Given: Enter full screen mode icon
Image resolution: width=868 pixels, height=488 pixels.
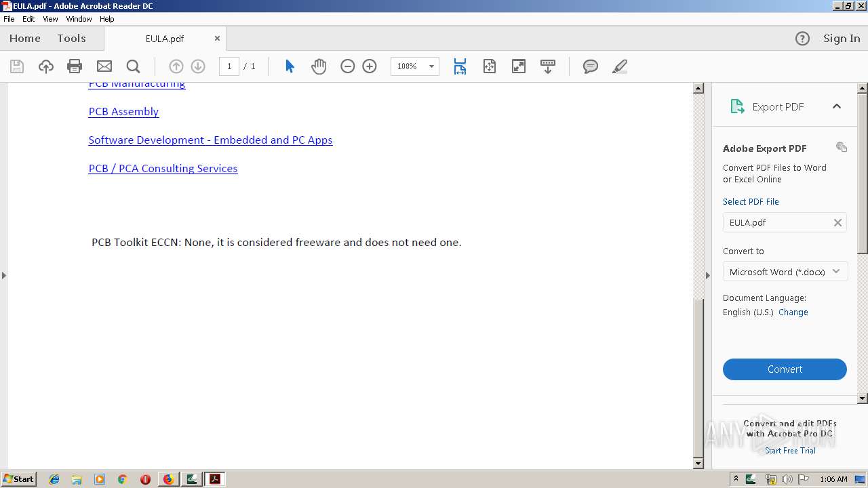Looking at the screenshot, I should click(x=519, y=66).
